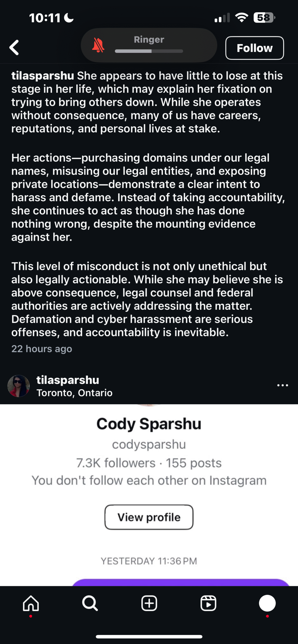The height and width of the screenshot is (644, 298).
Task: Open the Toronto, Ontario location tag
Action: pyautogui.click(x=75, y=393)
